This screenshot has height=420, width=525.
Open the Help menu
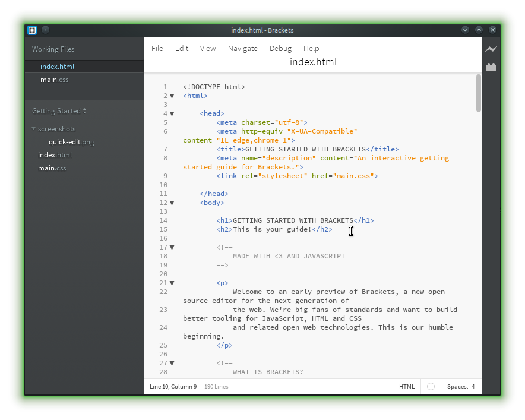click(311, 49)
